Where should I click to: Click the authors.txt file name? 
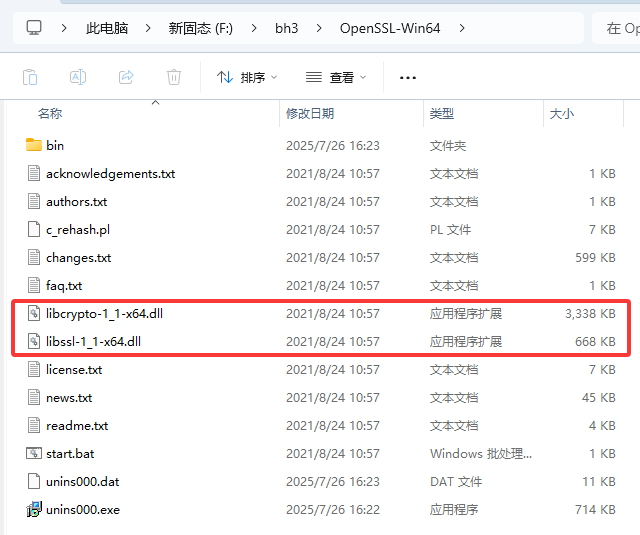coord(77,202)
